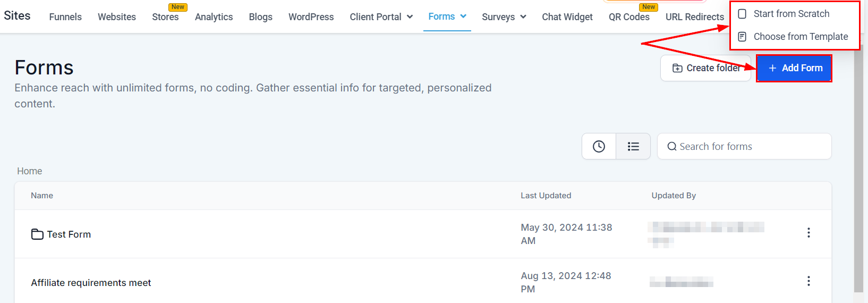Switch to list view icon
This screenshot has width=868, height=303.
pyautogui.click(x=633, y=146)
